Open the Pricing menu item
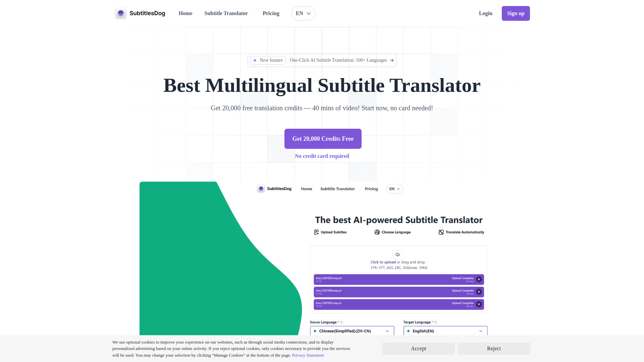 point(271,13)
